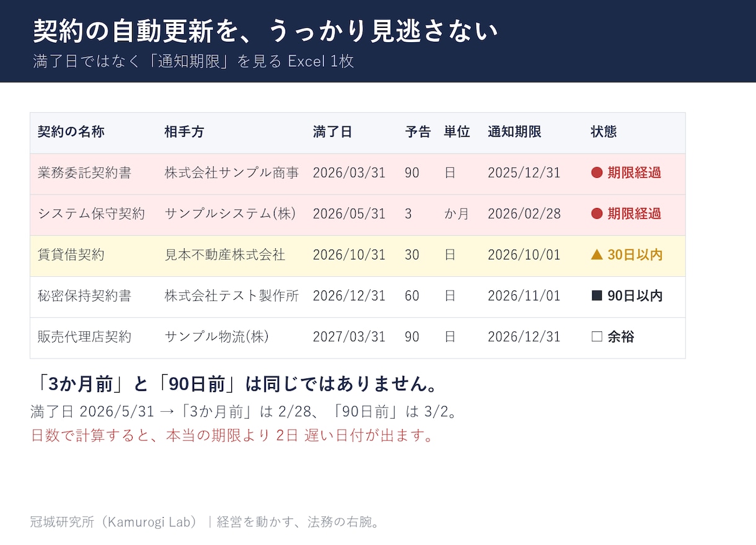Click 見本不動産株式会社 counterparty cell
The image size is (756, 545).
tap(225, 255)
